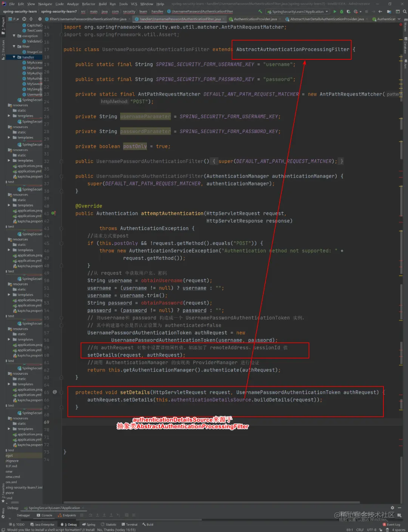The width and height of the screenshot is (408, 532).
Task: Click the spring-security-learn7 breadcrumb
Action: (59, 12)
